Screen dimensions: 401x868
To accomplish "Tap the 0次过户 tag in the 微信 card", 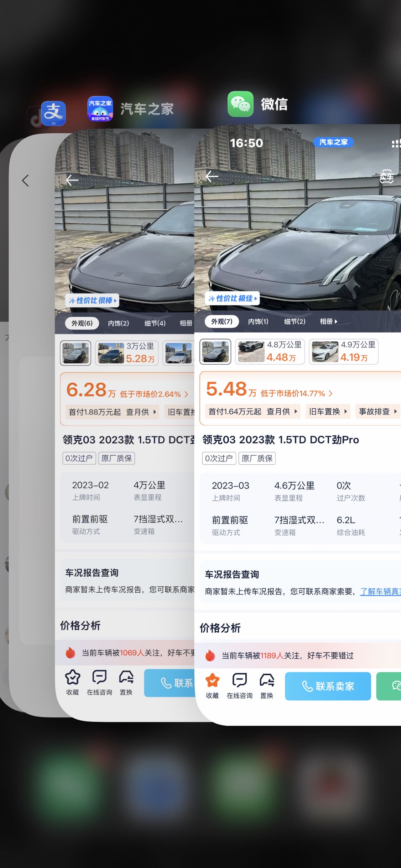I will click(x=219, y=458).
